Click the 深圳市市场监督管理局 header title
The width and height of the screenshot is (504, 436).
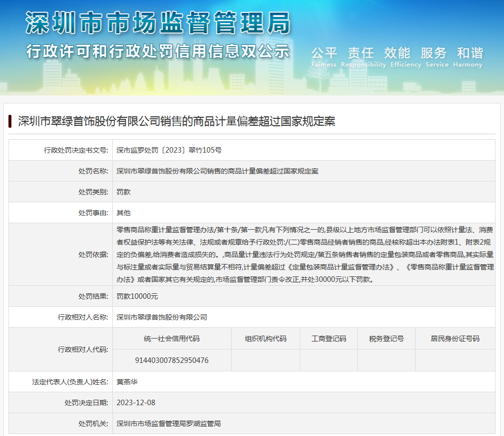coord(158,23)
